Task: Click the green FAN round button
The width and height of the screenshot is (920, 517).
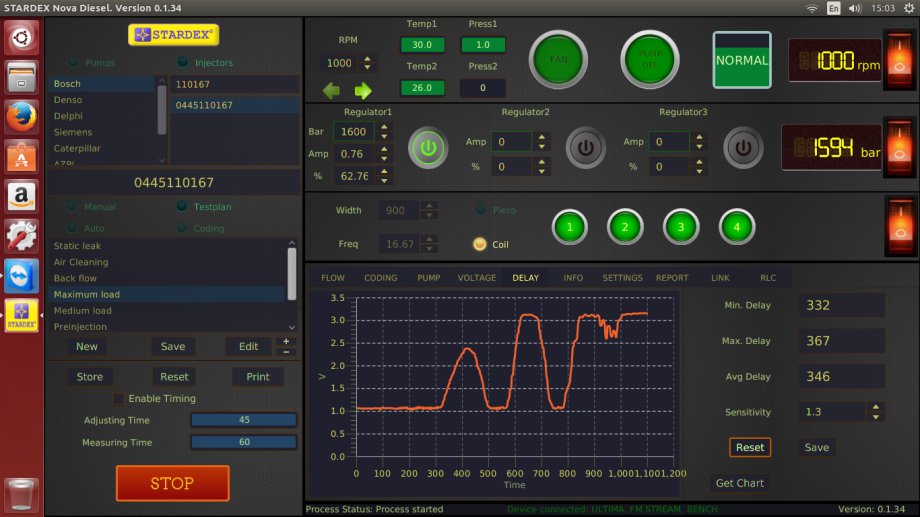Action: pos(558,60)
